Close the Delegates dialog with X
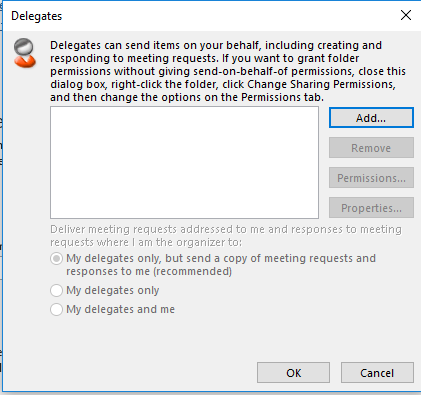This screenshot has width=421, height=395. pos(406,15)
